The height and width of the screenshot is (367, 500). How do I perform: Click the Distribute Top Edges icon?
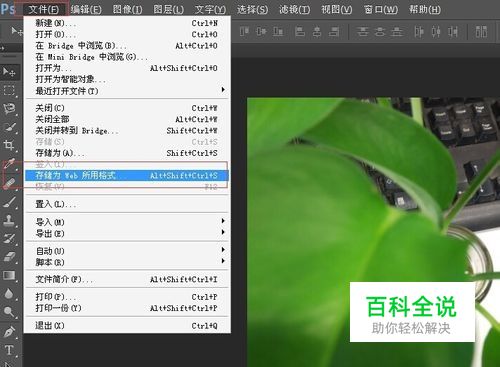click(363, 32)
